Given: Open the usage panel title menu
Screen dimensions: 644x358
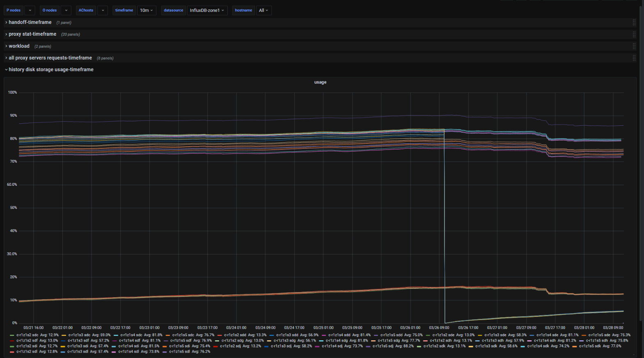Looking at the screenshot, I should pos(320,82).
